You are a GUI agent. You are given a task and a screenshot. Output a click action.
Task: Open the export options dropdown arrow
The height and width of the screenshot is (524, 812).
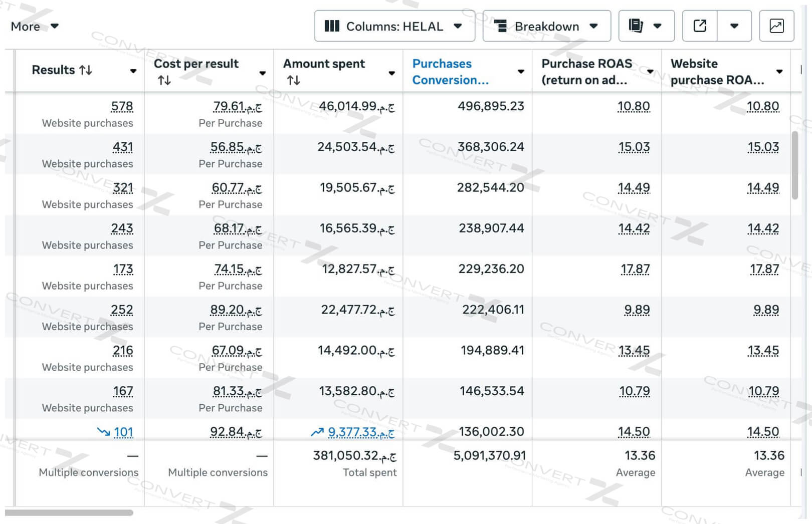pos(734,26)
